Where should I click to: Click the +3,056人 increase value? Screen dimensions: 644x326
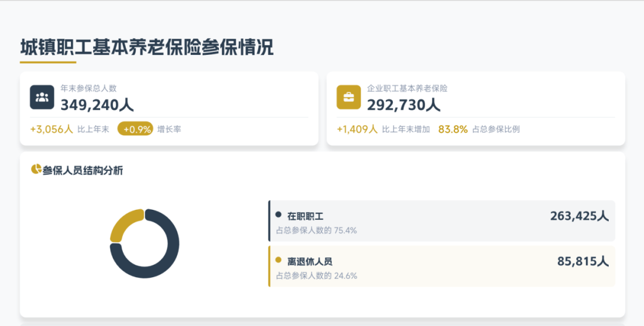click(51, 129)
